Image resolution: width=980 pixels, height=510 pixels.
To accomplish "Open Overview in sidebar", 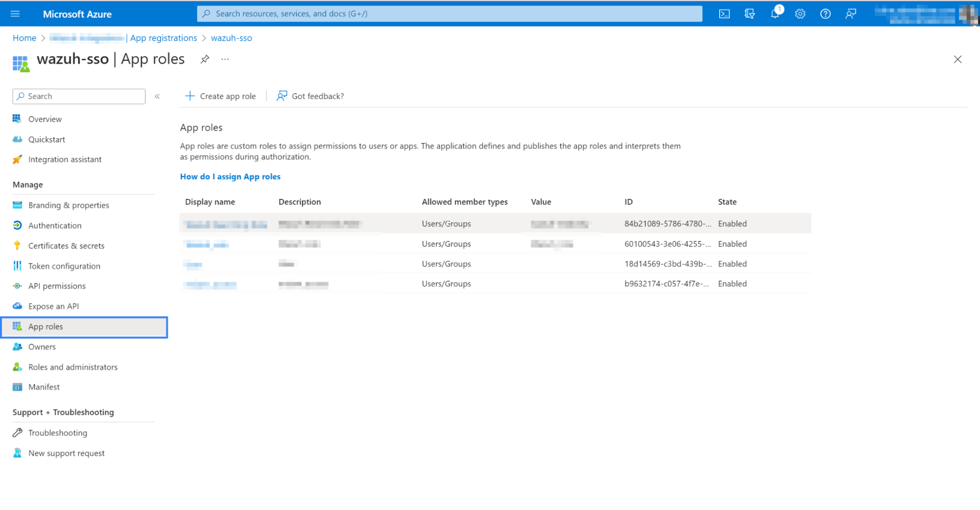I will pyautogui.click(x=45, y=119).
